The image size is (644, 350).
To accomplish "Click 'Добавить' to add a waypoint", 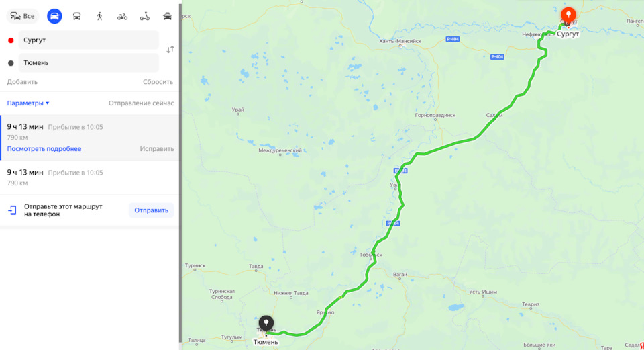I will point(22,82).
